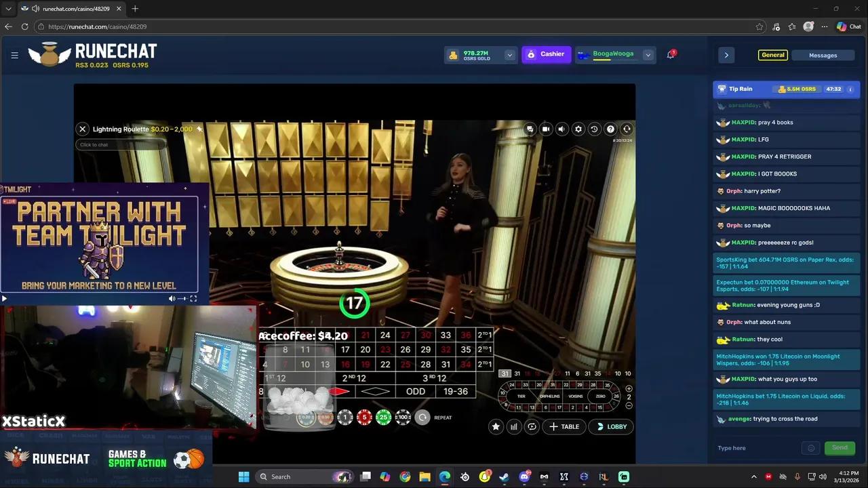Open the game history clock icon
This screenshot has height=488, width=868.
[x=594, y=129]
